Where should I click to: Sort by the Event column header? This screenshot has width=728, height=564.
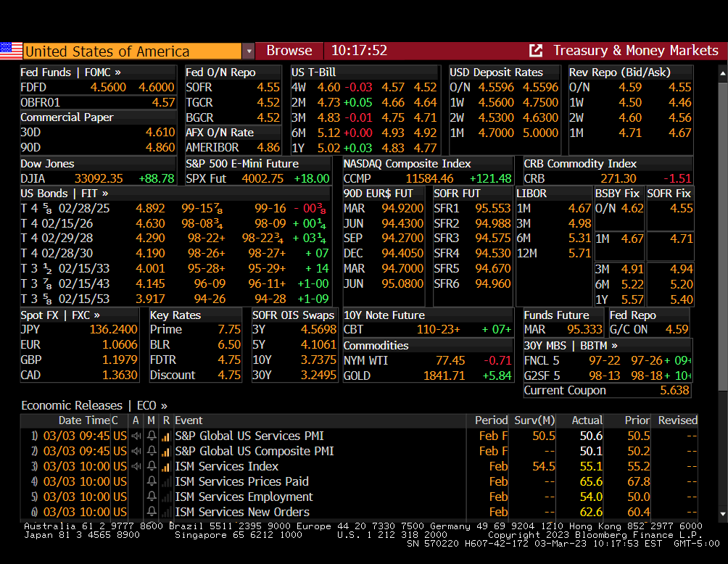[x=189, y=420]
